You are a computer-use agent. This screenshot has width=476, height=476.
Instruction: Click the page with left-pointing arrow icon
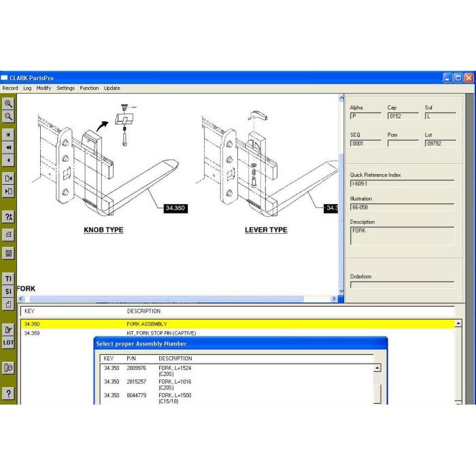click(8, 178)
